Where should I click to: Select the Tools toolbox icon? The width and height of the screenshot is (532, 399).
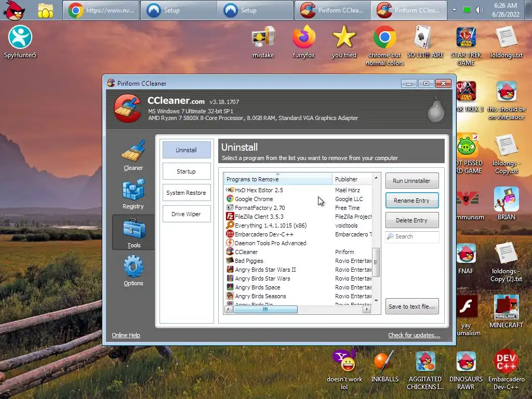(x=134, y=229)
